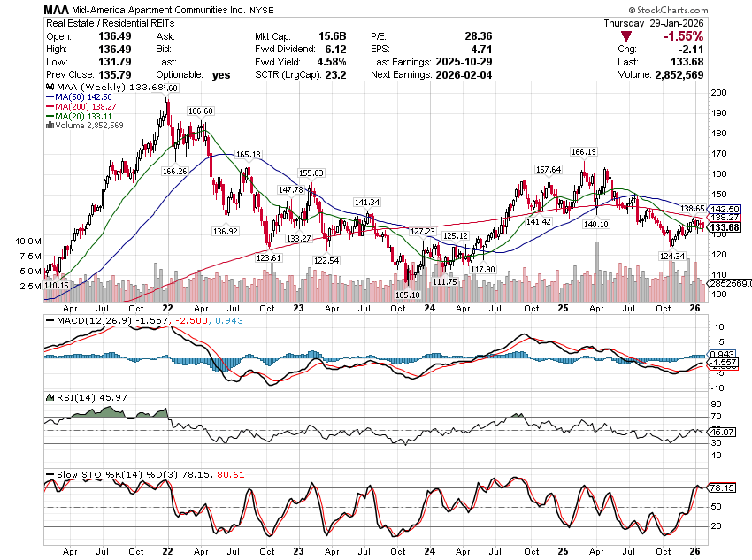The width and height of the screenshot is (752, 560).
Task: Click the 105.10 low price annotation
Action: click(x=407, y=295)
